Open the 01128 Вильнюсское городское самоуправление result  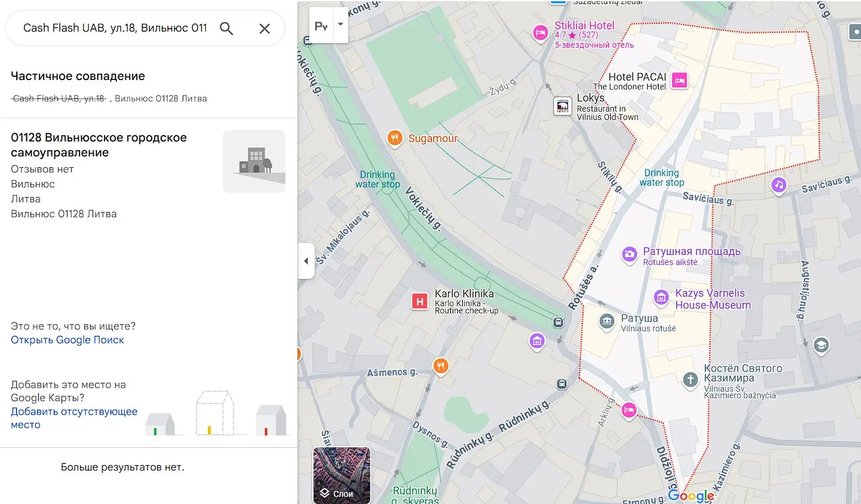[x=99, y=145]
